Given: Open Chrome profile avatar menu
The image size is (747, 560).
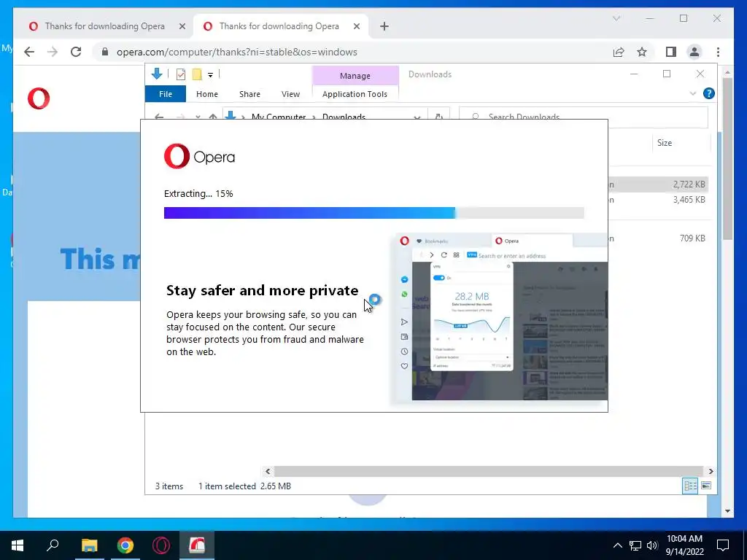Looking at the screenshot, I should click(694, 52).
